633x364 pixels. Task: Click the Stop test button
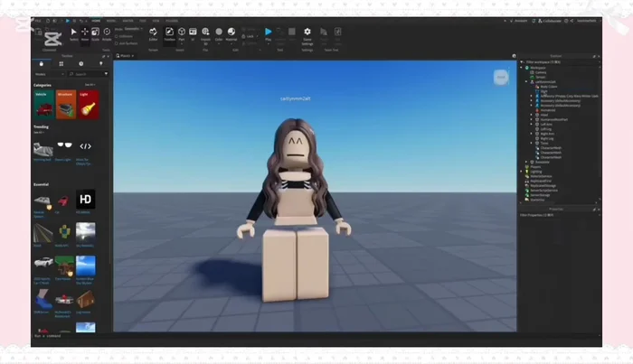pos(292,33)
